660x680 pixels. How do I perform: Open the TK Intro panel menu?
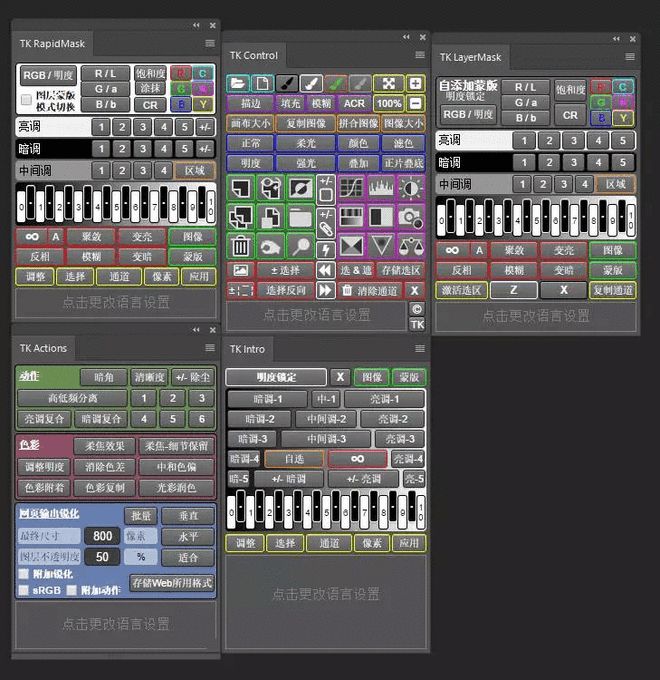tap(420, 349)
